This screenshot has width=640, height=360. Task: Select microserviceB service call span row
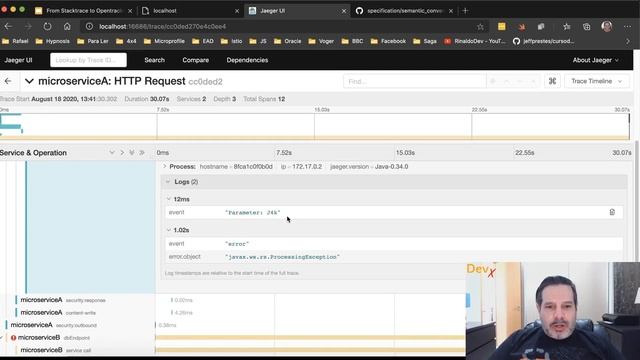coord(78,350)
